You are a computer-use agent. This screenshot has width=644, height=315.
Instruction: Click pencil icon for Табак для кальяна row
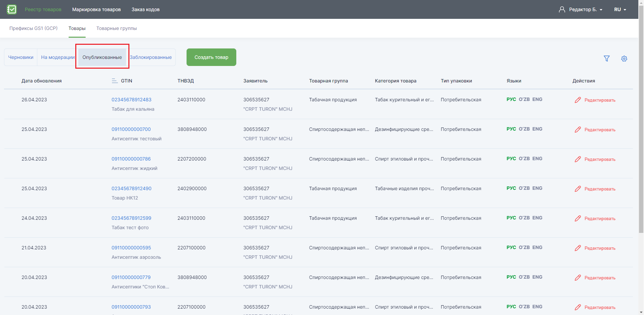click(x=578, y=100)
